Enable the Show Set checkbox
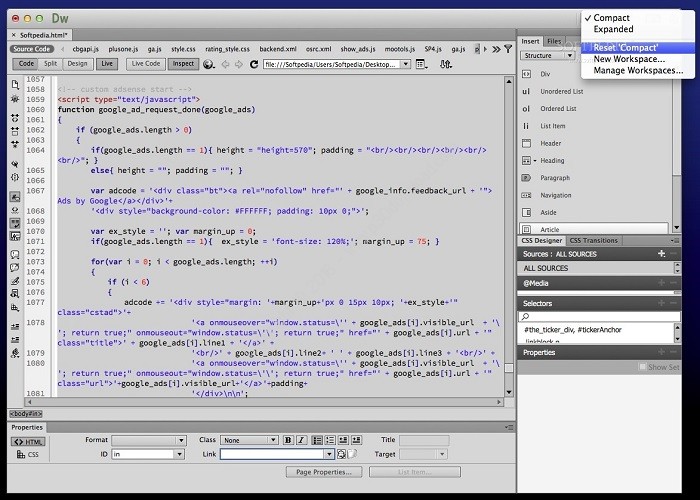The image size is (700, 500). click(x=643, y=367)
